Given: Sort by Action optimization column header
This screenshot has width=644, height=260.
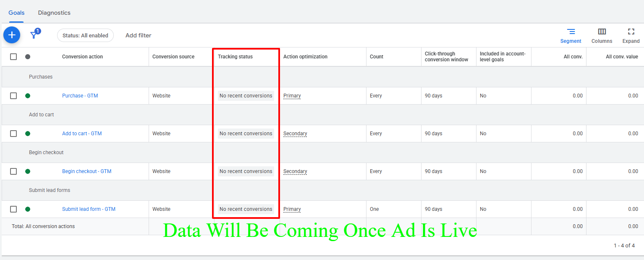Looking at the screenshot, I should tap(305, 57).
